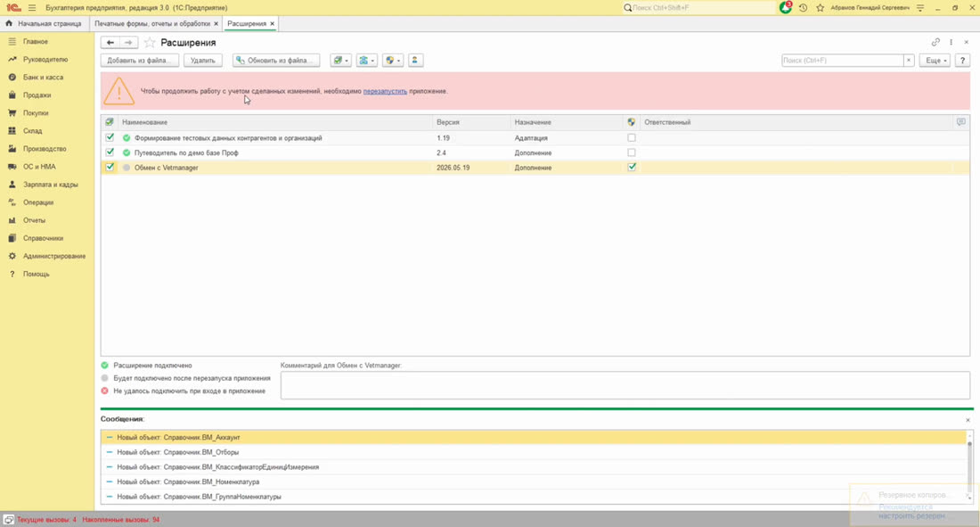The image size is (980, 527).
Task: Open help with the question mark button
Action: [x=962, y=60]
